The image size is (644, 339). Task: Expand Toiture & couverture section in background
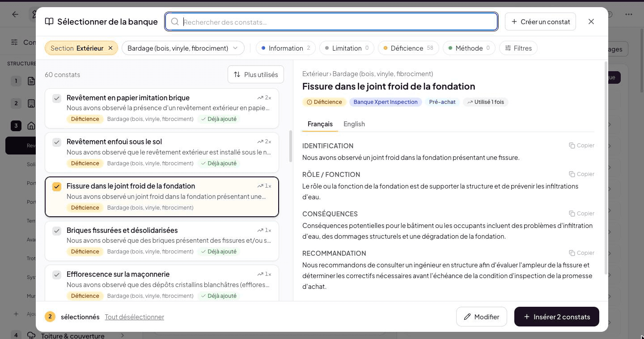click(x=122, y=335)
